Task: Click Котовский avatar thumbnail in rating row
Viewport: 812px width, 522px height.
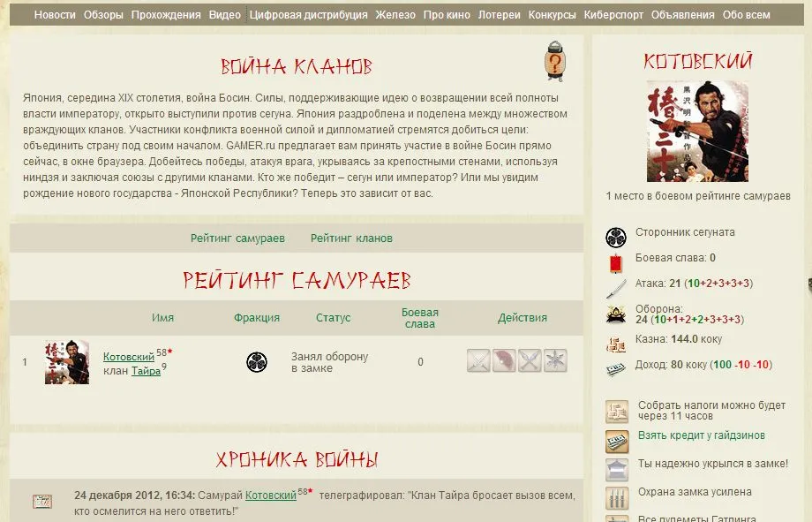Action: point(67,362)
